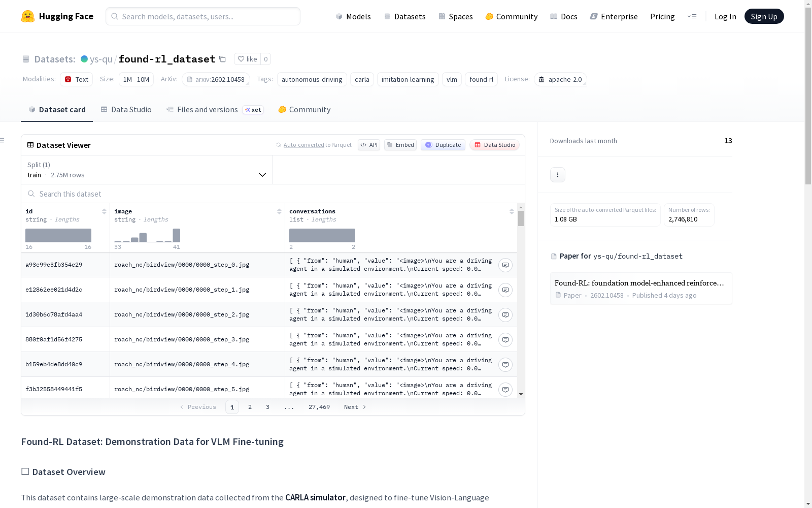Open Data Studio button in viewer header
This screenshot has width=812, height=508.
pos(495,145)
